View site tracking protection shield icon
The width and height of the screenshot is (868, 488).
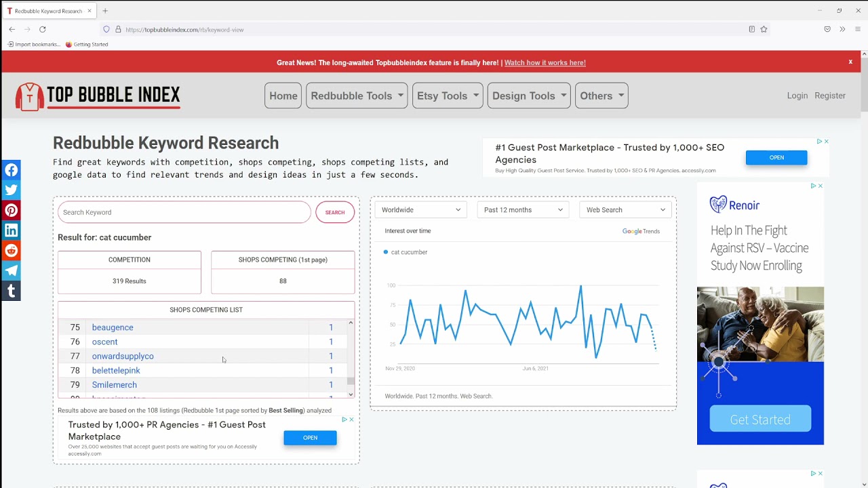(x=106, y=29)
